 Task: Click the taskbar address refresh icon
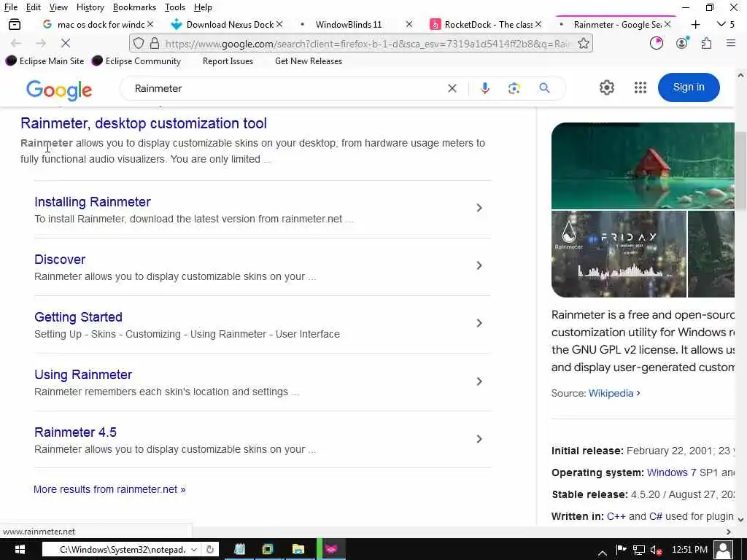tap(209, 550)
